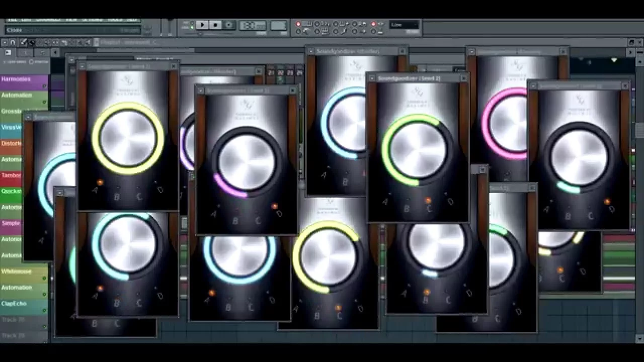Click the Stop button in the transport bar
Screen dimensions: 644x362
pos(215,25)
